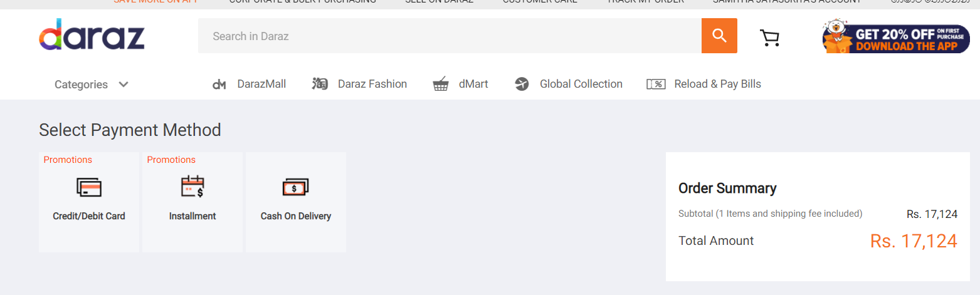The height and width of the screenshot is (295, 980).
Task: Click the Reload & Pay Bills link
Action: [x=717, y=84]
